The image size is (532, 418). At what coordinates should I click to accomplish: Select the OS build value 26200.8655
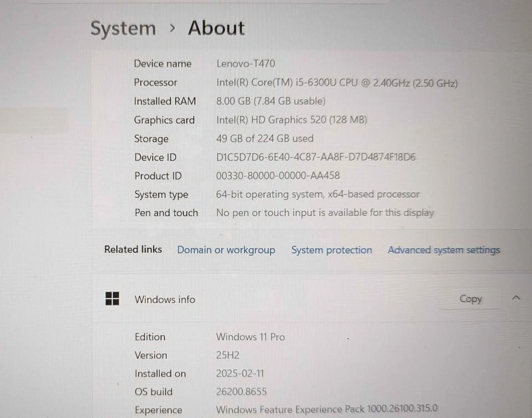point(241,391)
